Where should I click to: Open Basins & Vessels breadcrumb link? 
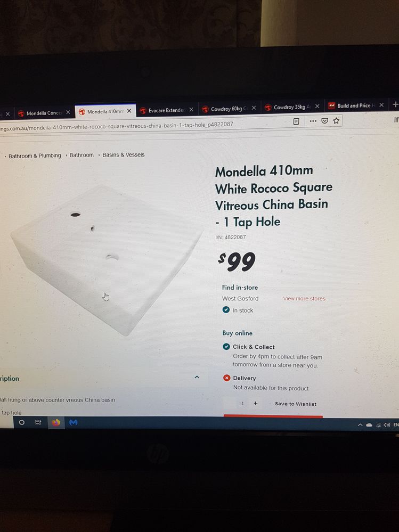tap(124, 155)
